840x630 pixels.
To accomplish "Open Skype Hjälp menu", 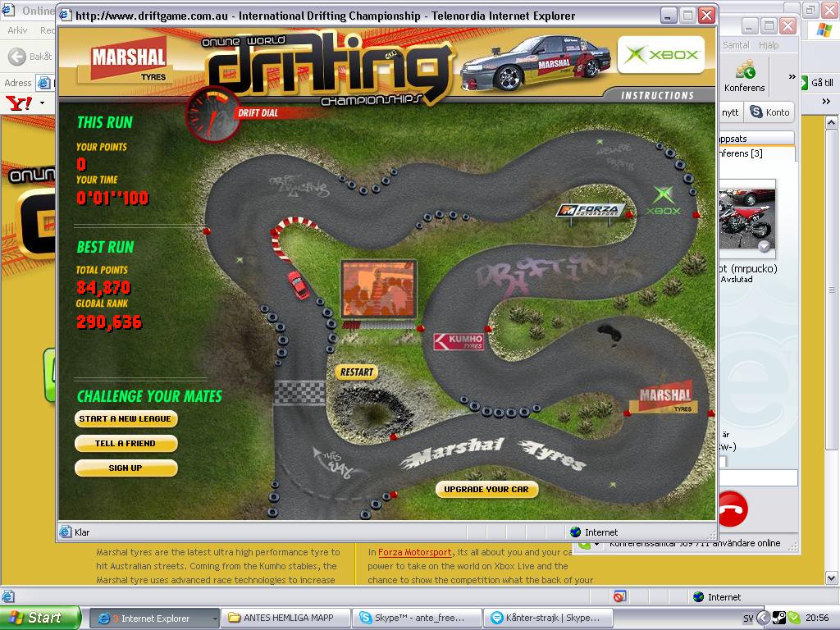I will pyautogui.click(x=768, y=46).
